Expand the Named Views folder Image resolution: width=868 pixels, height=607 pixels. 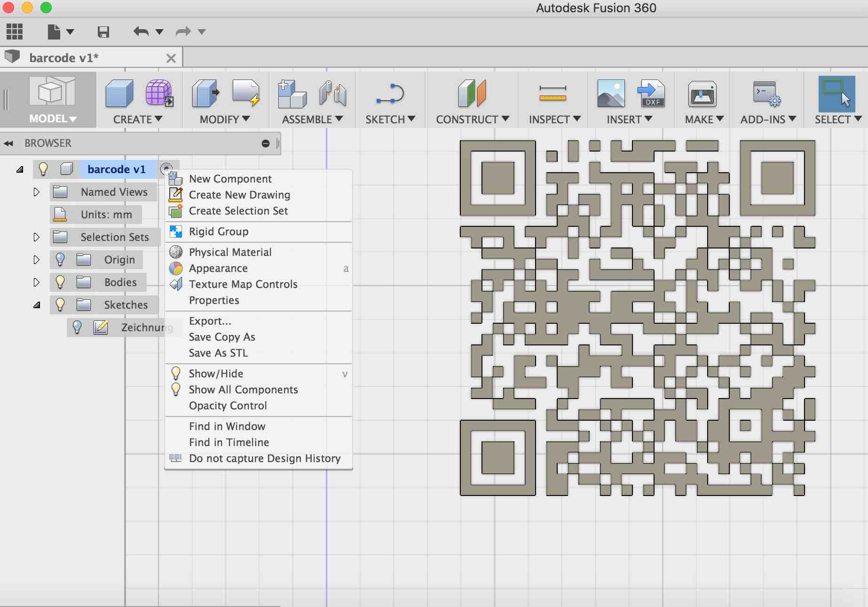point(36,192)
